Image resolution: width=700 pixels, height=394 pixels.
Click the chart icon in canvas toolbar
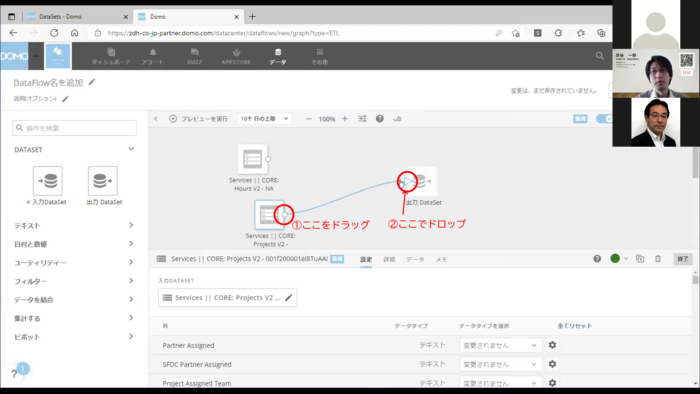(x=397, y=119)
